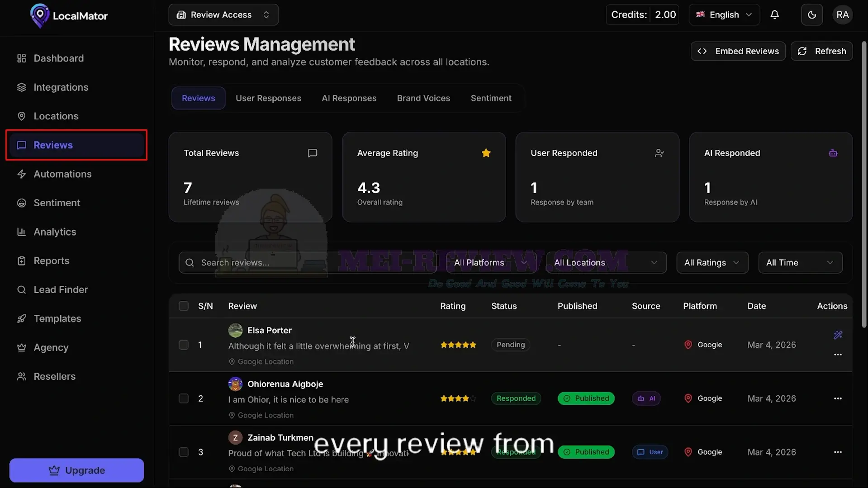
Task: Open Analytics in sidebar
Action: [76, 232]
